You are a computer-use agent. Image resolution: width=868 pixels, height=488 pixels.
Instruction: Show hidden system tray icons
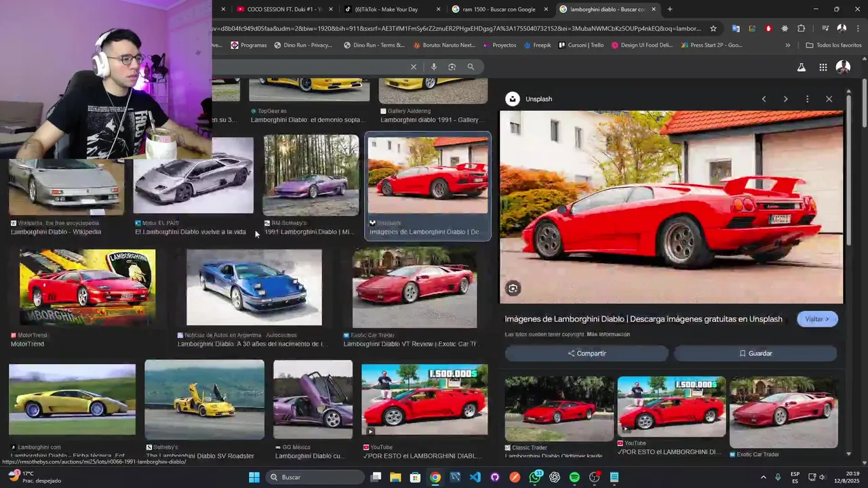[x=763, y=477]
